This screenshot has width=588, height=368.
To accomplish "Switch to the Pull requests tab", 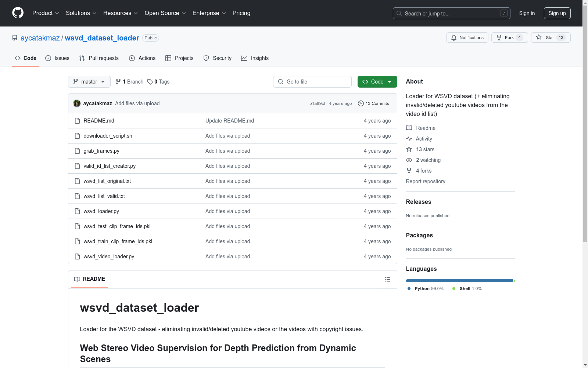I will point(99,58).
